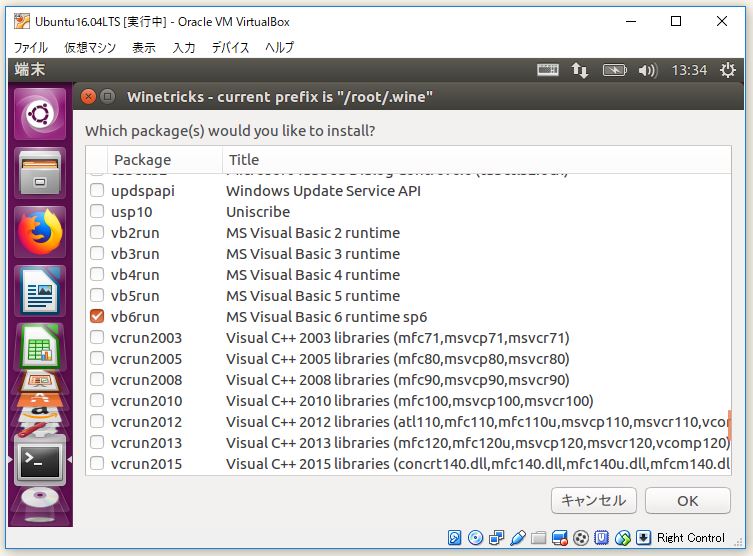Open Terminal from the launcher
The image size is (753, 556).
click(40, 460)
